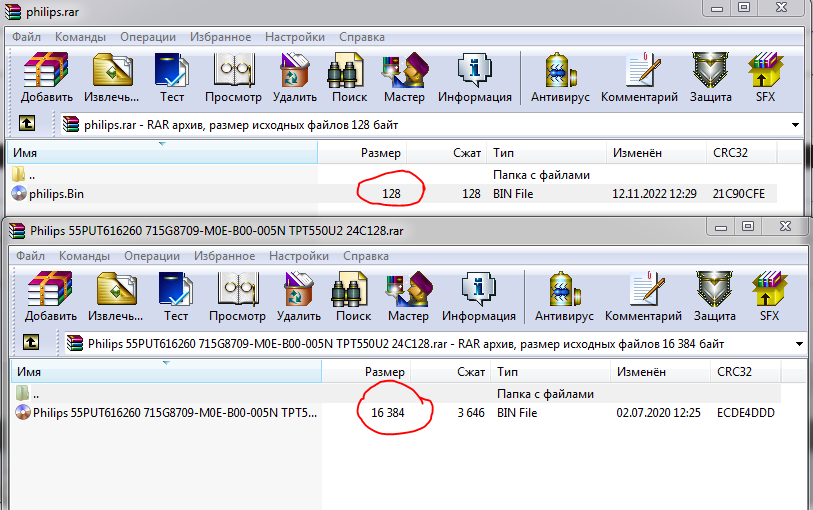Open Настройки menu in philips.rar window

(x=295, y=37)
